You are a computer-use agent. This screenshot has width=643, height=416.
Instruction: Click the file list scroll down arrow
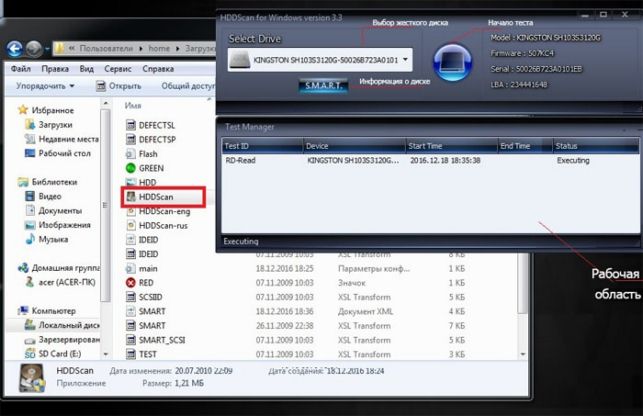point(523,354)
